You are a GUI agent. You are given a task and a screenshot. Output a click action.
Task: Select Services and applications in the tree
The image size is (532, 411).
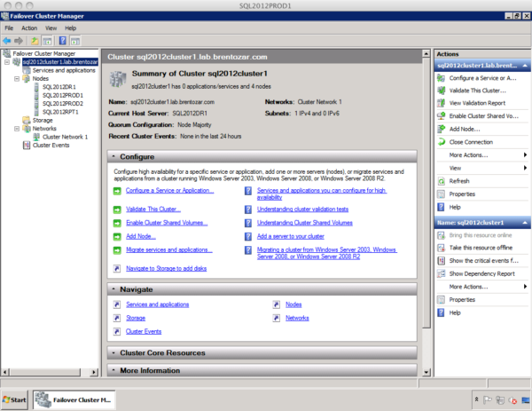64,70
